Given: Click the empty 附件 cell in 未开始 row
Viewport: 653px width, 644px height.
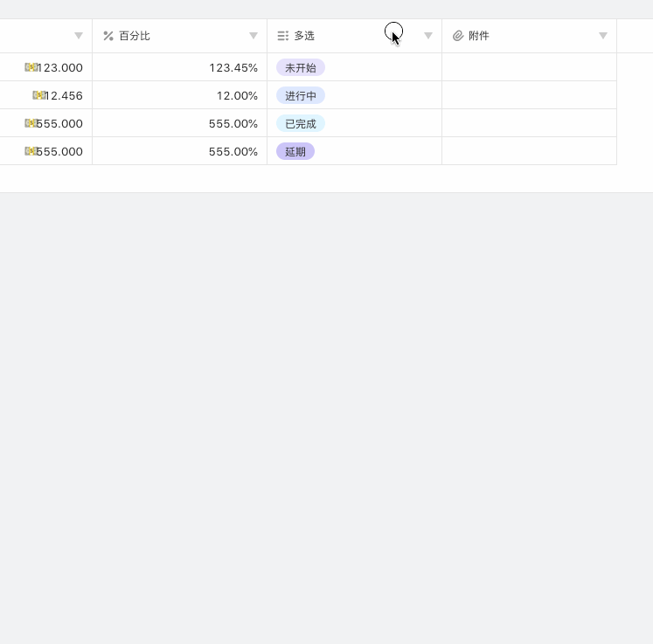Looking at the screenshot, I should point(530,67).
